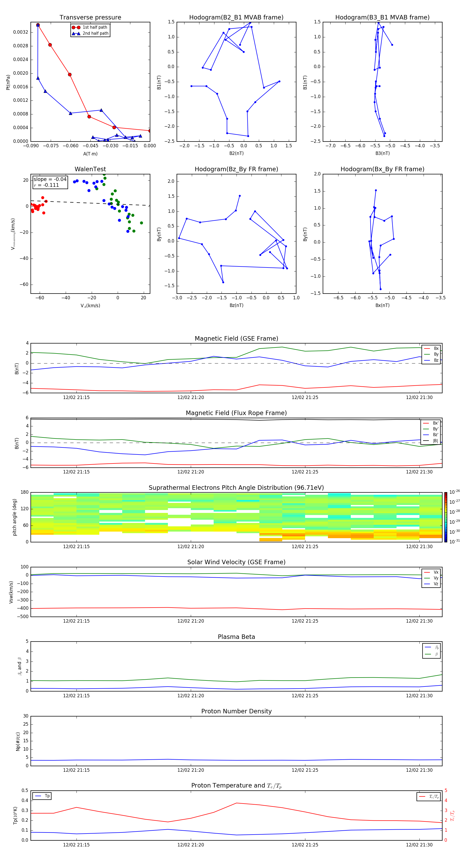473x868 pixels.
Task: Click the 'Bz(nT)' x-axis label
Action: click(x=236, y=305)
